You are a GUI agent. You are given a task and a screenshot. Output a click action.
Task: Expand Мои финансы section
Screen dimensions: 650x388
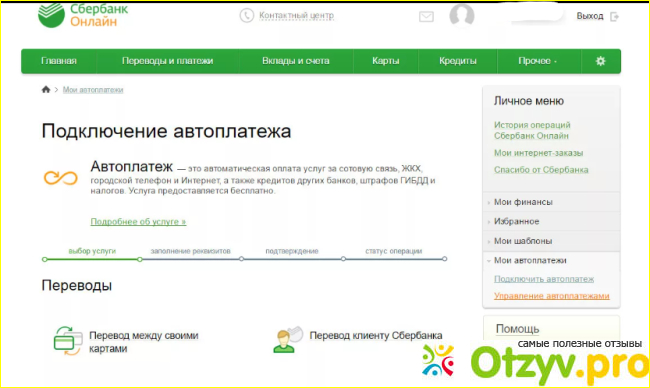pyautogui.click(x=551, y=202)
